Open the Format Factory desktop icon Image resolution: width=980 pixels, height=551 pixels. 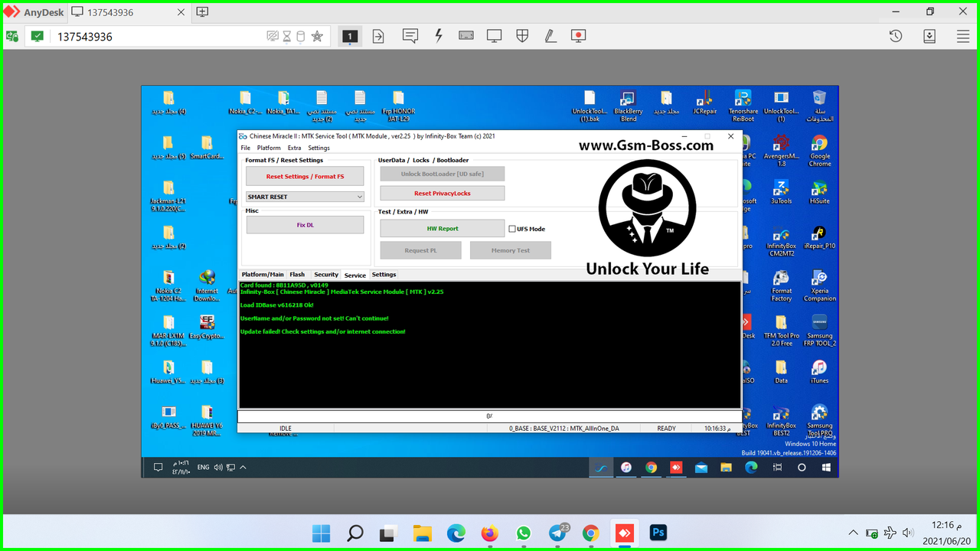pyautogui.click(x=781, y=286)
